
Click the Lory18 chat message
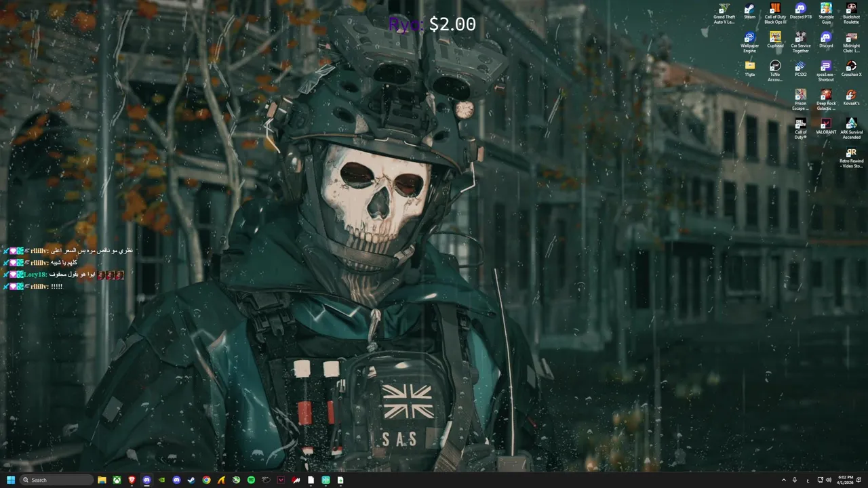click(x=64, y=274)
